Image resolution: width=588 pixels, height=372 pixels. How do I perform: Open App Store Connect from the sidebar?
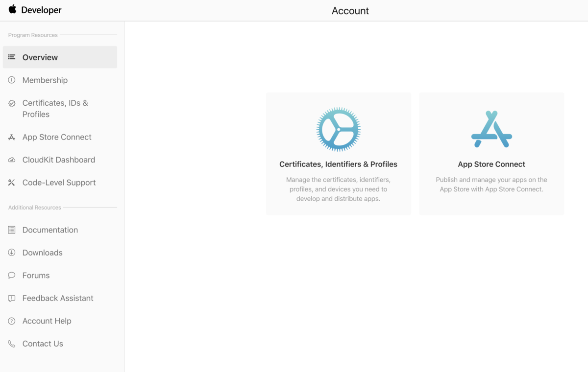click(57, 137)
